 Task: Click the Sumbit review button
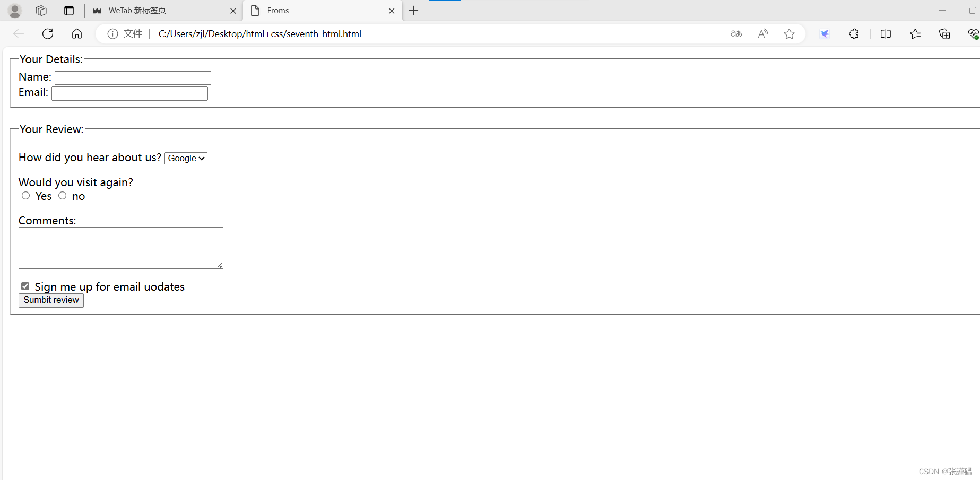point(51,300)
